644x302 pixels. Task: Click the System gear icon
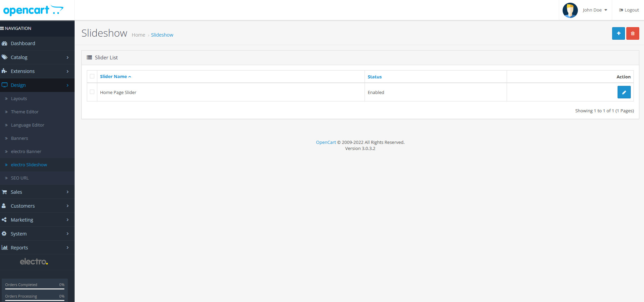(x=4, y=234)
